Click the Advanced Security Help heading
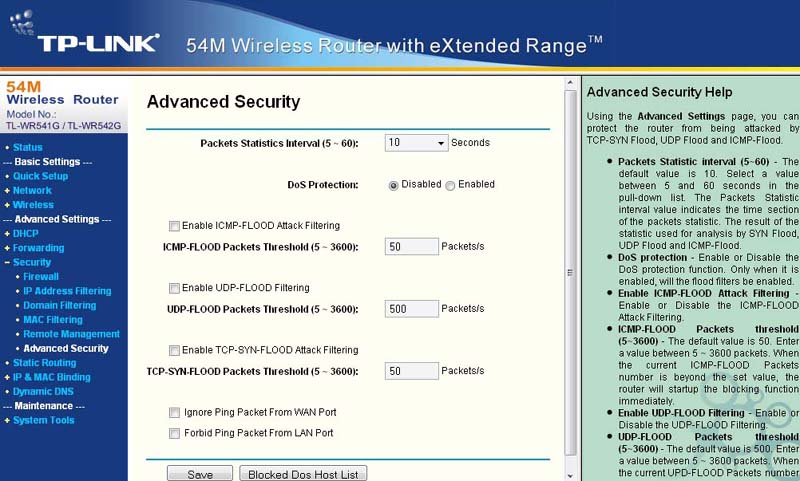Screen dimensions: 800x481 659,92
